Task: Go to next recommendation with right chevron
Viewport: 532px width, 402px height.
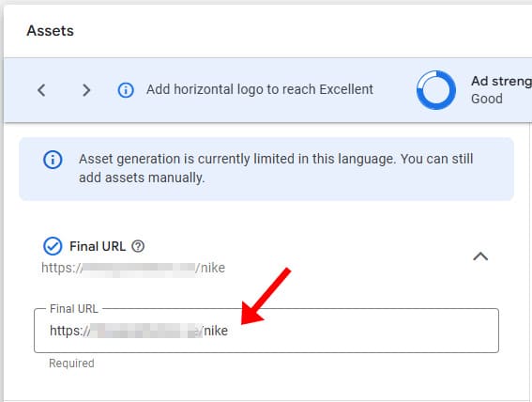Action: click(86, 90)
